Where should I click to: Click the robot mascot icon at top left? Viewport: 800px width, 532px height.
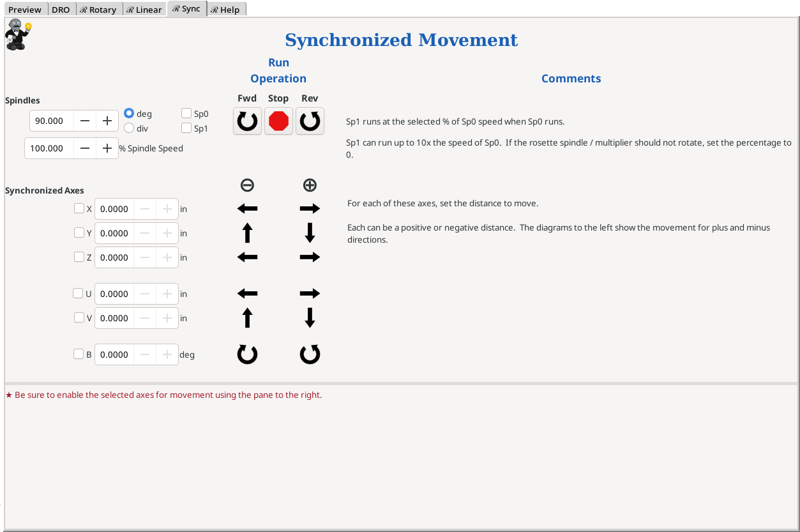[x=17, y=34]
